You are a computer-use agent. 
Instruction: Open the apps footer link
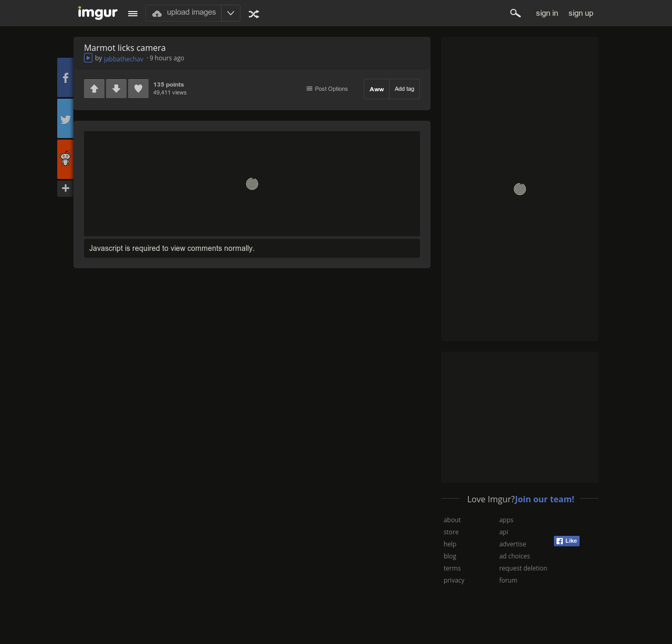click(x=506, y=520)
